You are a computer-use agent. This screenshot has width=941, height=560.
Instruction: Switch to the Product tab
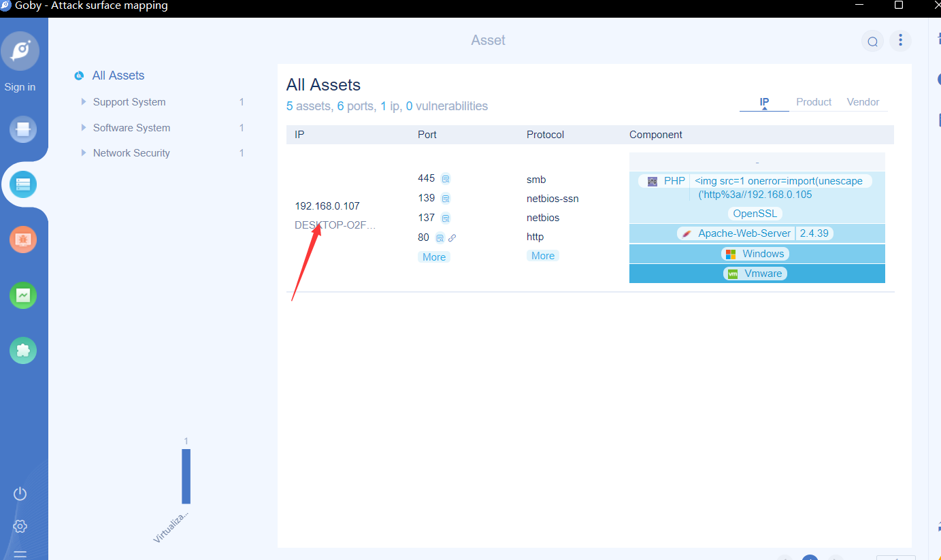pos(814,102)
